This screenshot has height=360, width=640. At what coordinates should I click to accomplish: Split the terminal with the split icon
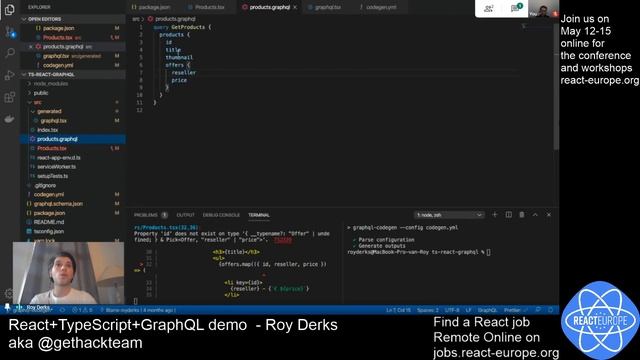tap(509, 215)
